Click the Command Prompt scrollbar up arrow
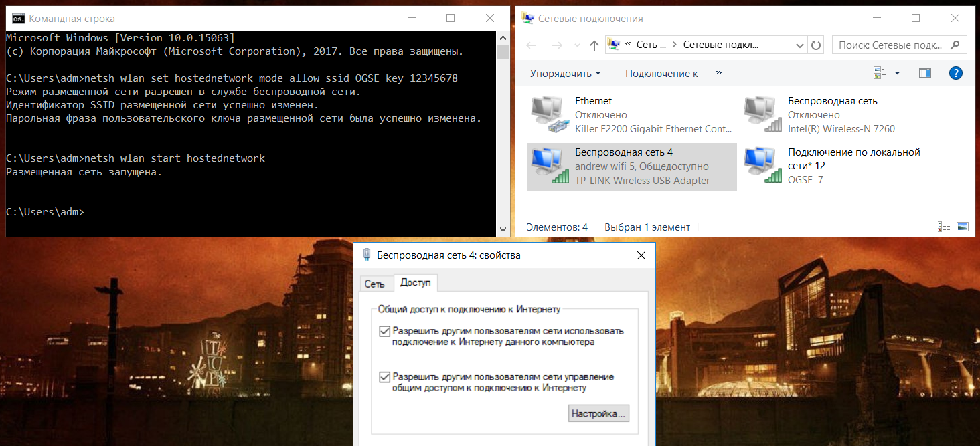Screen dimensions: 980x446 click(503, 37)
